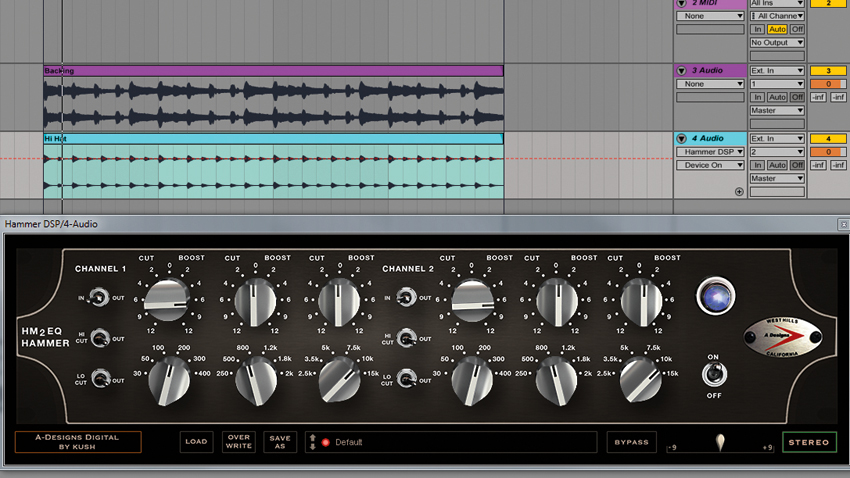Click the preset up/down arrows

coord(313,442)
